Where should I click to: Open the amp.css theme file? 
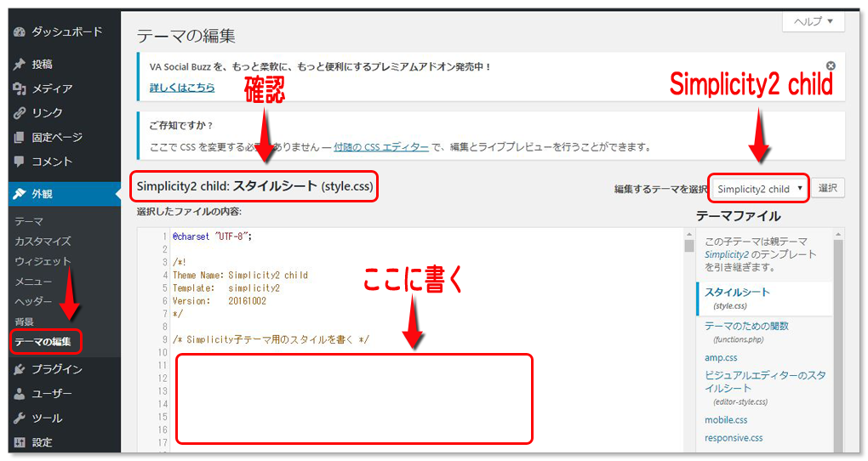pos(721,358)
